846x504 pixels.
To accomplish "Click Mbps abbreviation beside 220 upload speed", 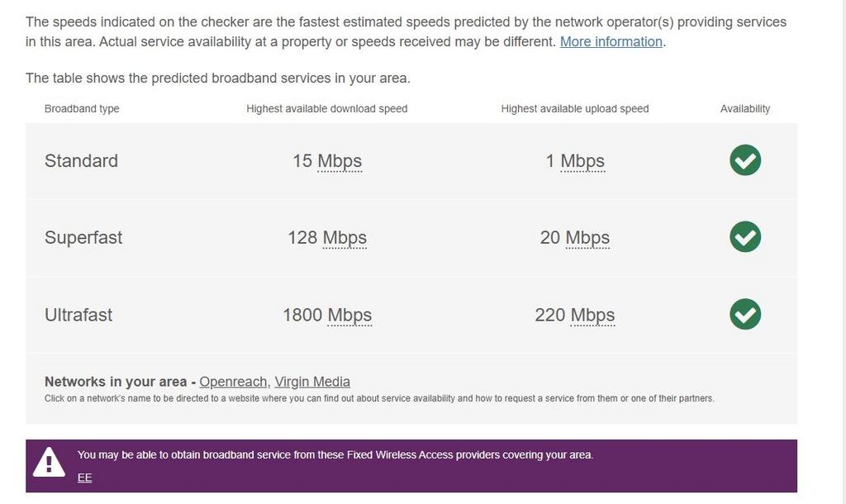I will pyautogui.click(x=593, y=316).
